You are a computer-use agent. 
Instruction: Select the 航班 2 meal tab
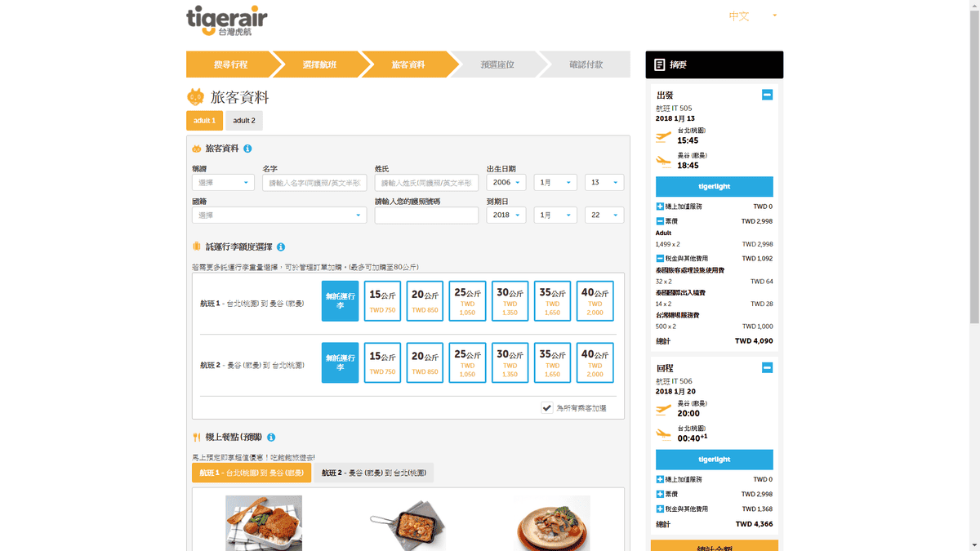point(373,473)
